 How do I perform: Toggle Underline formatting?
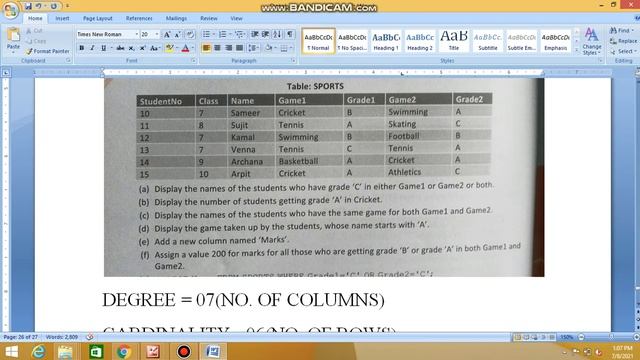coord(103,48)
